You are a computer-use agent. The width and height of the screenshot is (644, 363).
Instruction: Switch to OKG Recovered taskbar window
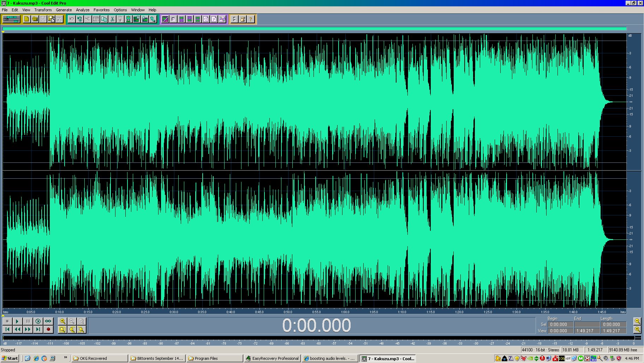click(x=99, y=358)
